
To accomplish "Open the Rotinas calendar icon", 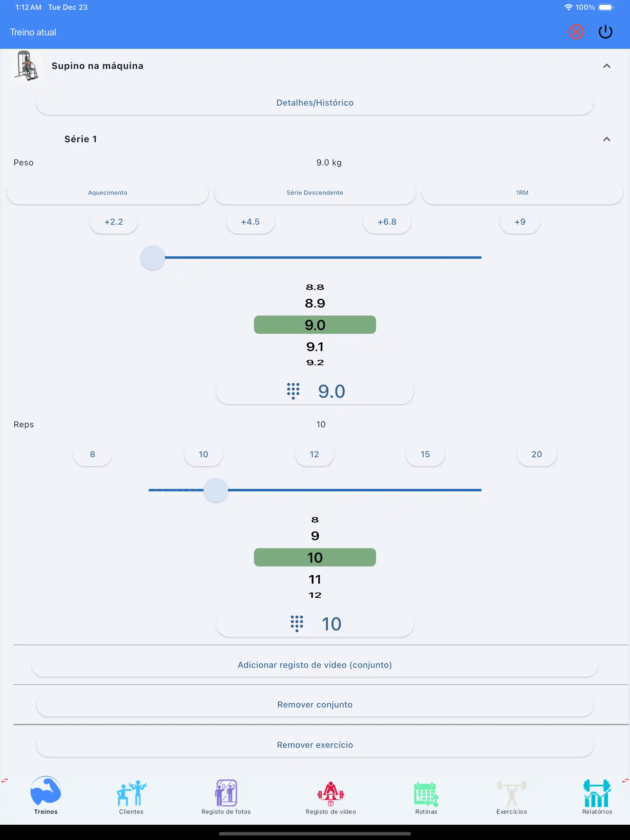I will pos(426,794).
